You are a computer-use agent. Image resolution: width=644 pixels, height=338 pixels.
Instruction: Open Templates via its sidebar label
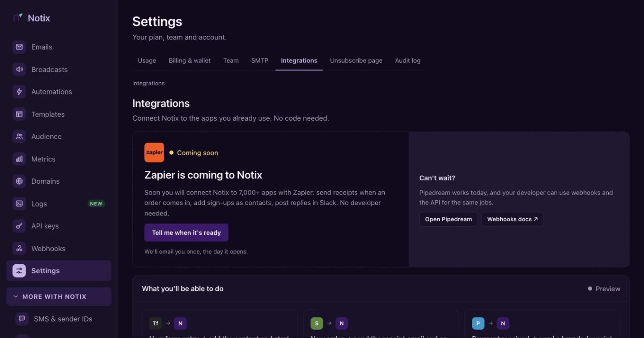coord(48,114)
